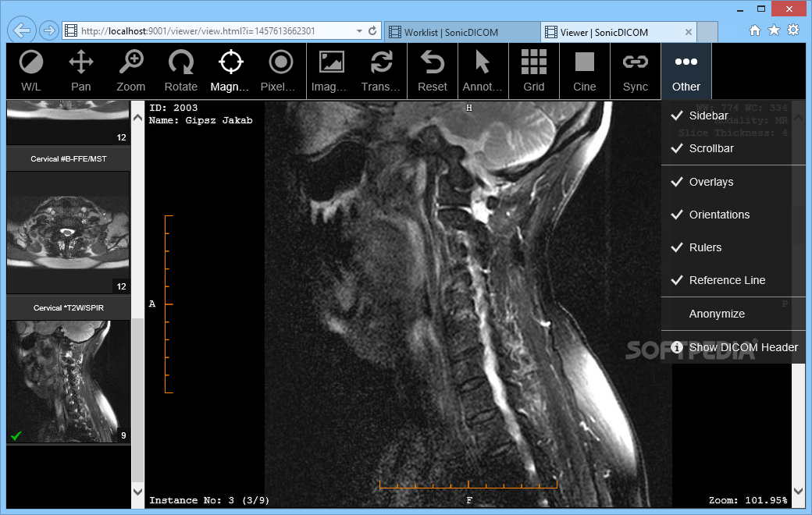Start Cine playback
The height and width of the screenshot is (515, 812).
[585, 71]
